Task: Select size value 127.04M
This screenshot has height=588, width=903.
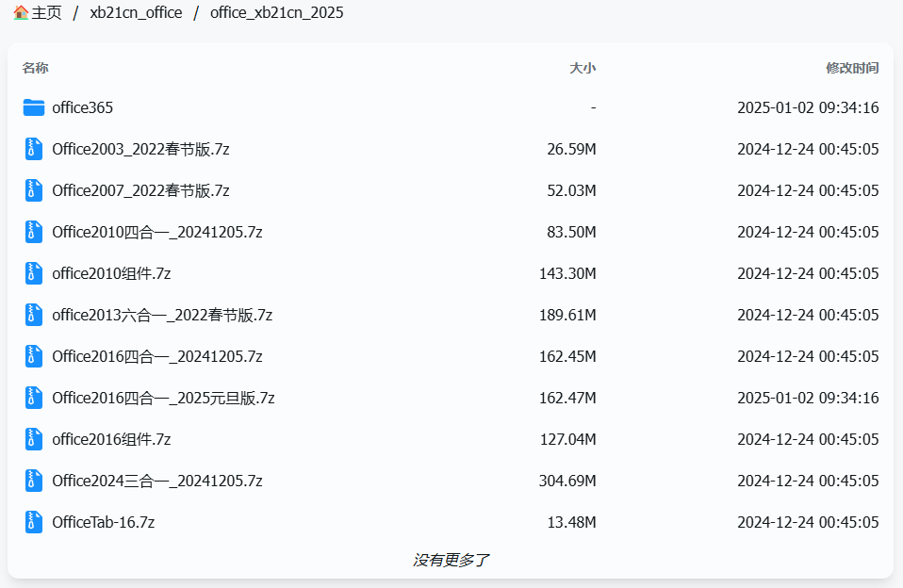Action: 567,439
